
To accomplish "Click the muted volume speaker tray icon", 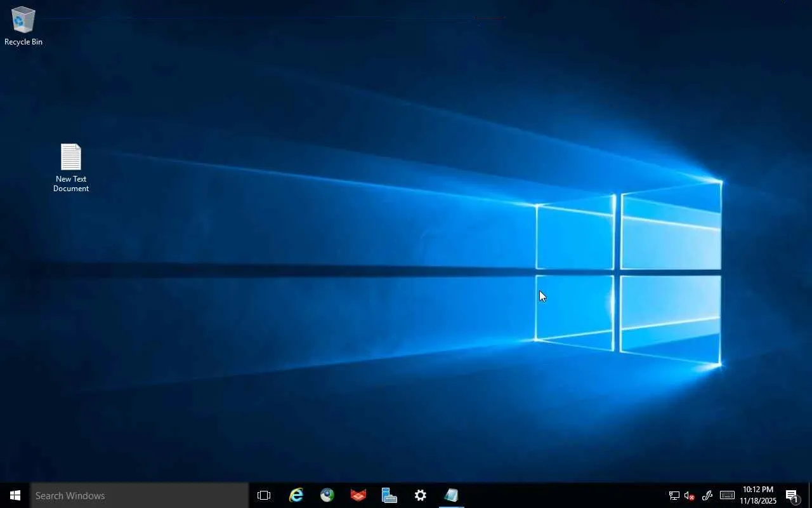I will [690, 495].
